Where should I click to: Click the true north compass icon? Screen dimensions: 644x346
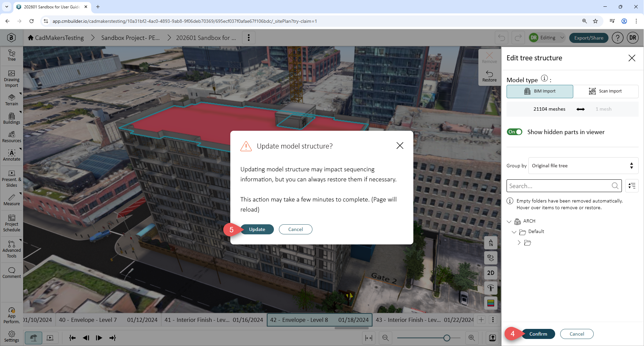pyautogui.click(x=491, y=243)
